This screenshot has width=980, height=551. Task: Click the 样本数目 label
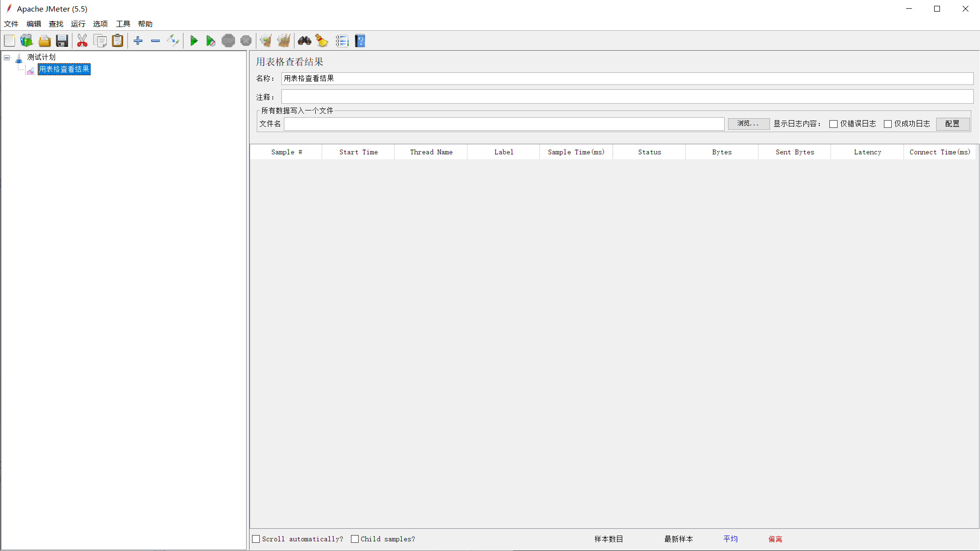609,539
